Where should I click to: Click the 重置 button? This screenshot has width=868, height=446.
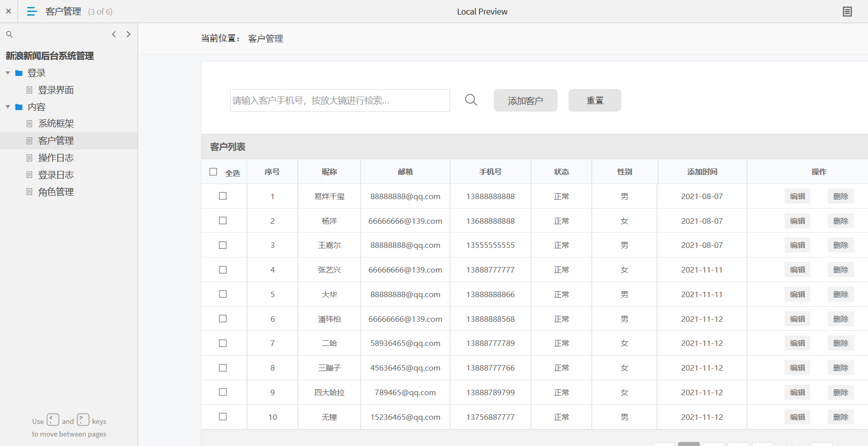595,101
